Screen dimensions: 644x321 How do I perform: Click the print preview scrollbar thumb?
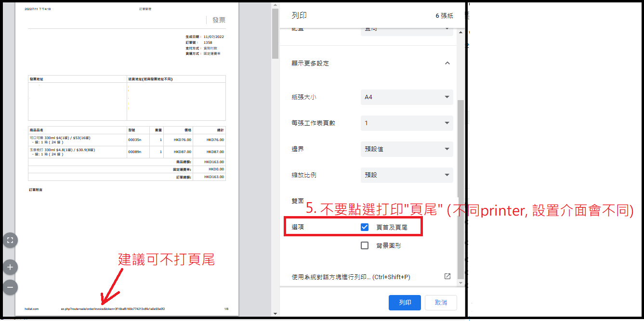[x=275, y=34]
